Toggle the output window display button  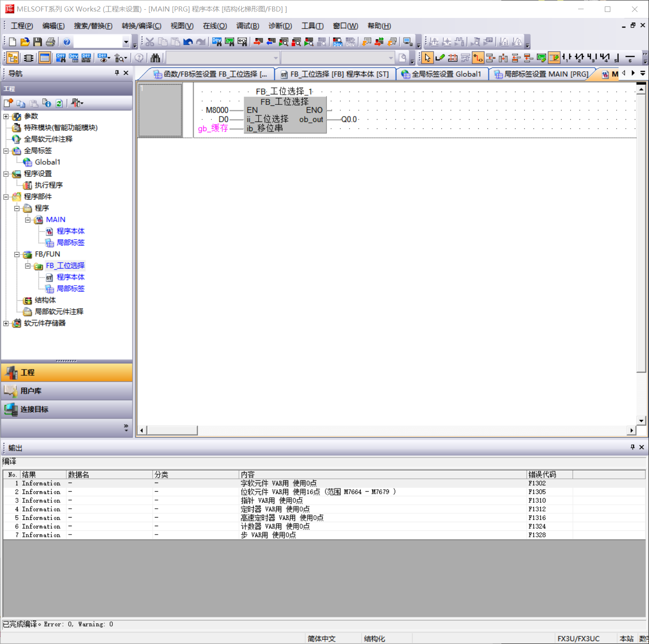tap(45, 57)
